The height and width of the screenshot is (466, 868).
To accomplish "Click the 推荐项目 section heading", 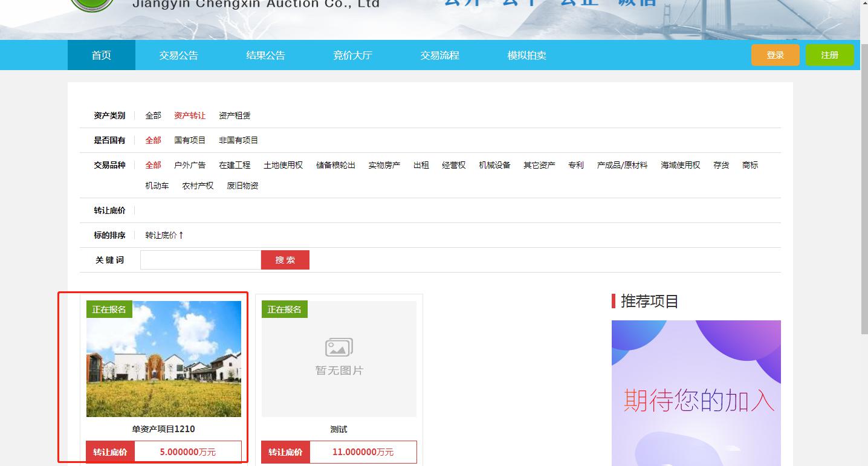I will point(650,301).
